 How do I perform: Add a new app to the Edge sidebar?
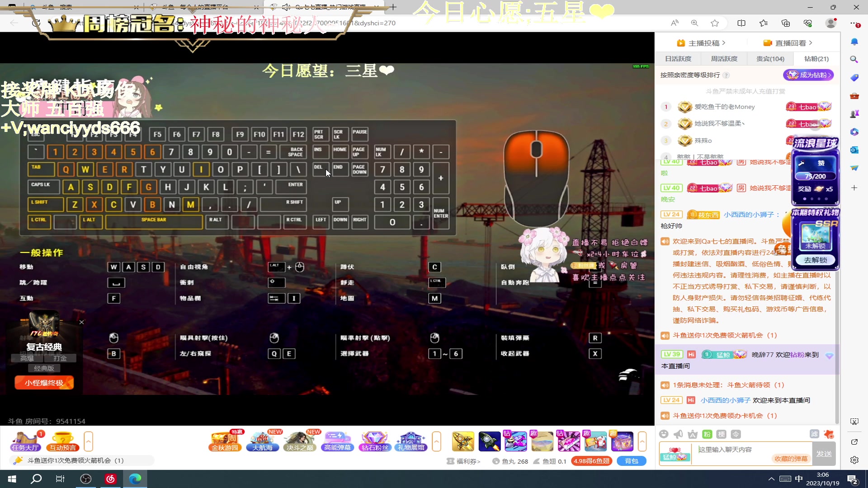tap(854, 188)
